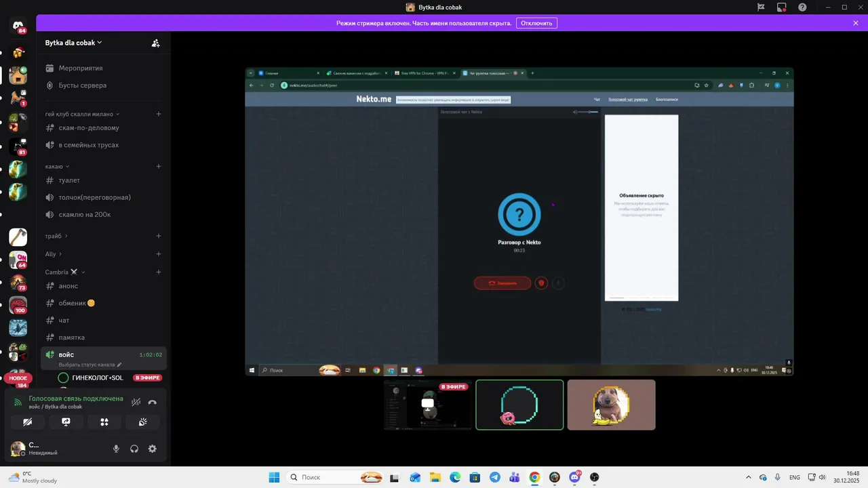The height and width of the screenshot is (488, 868).
Task: Select the dog avatar participant tile
Action: tap(612, 405)
